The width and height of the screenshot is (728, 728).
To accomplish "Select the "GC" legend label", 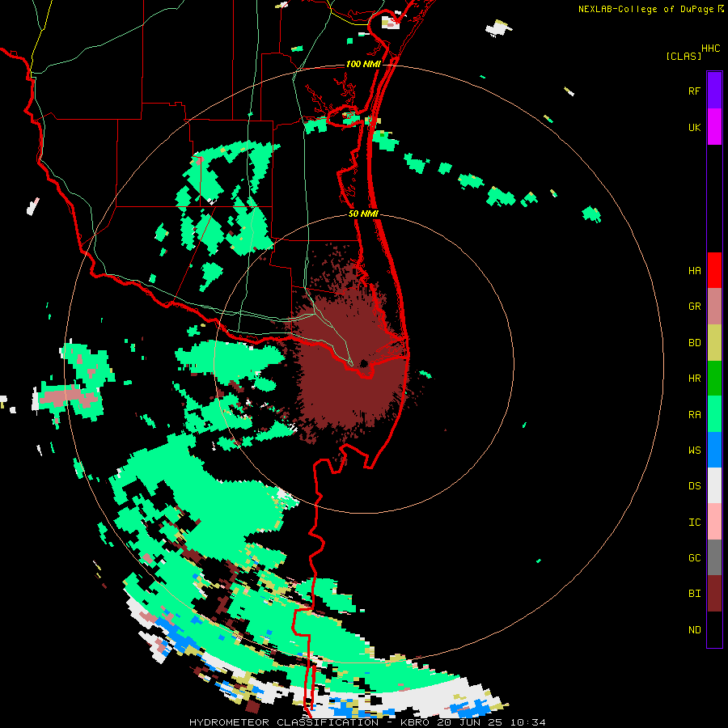I will tap(694, 558).
